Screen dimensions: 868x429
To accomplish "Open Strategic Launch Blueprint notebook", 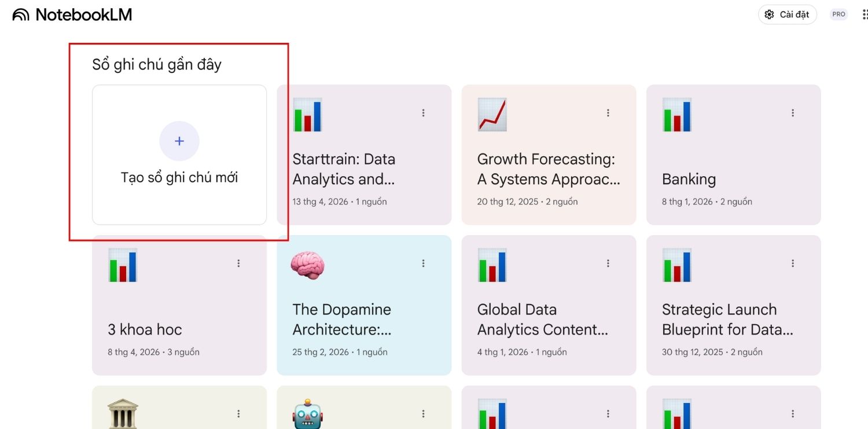I will 727,320.
